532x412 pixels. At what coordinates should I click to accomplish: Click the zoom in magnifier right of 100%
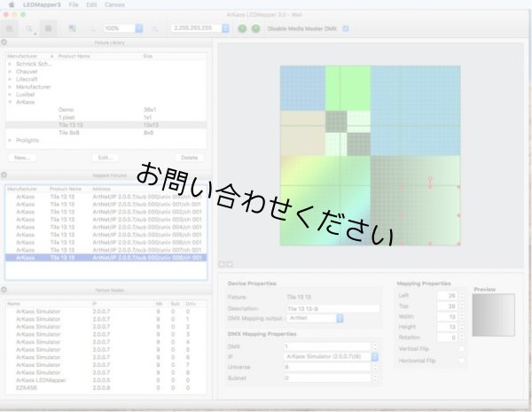156,28
